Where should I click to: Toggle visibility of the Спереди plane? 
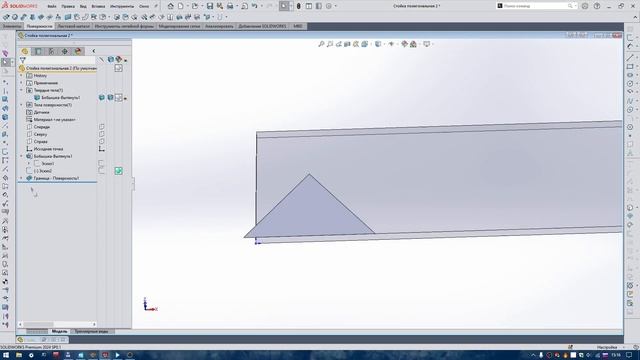(102, 127)
